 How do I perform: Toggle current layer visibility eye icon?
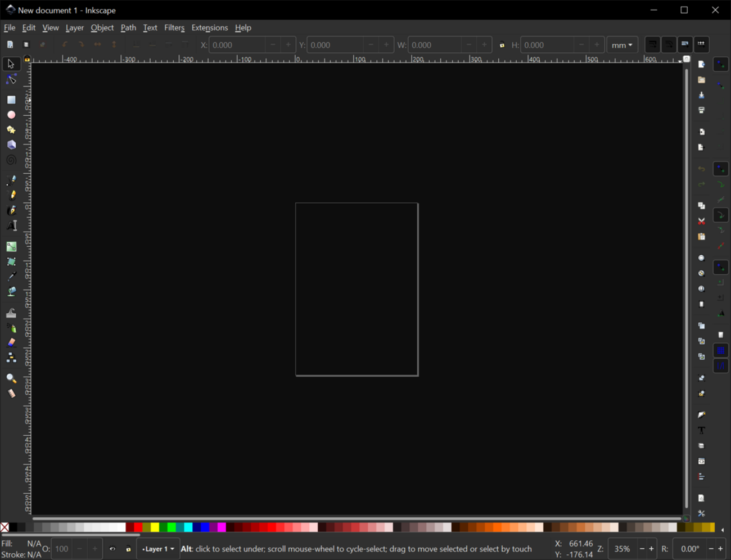tap(112, 549)
